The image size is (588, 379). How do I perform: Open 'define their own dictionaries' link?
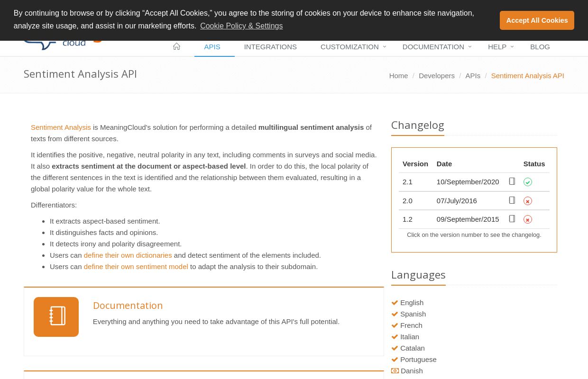click(x=128, y=255)
